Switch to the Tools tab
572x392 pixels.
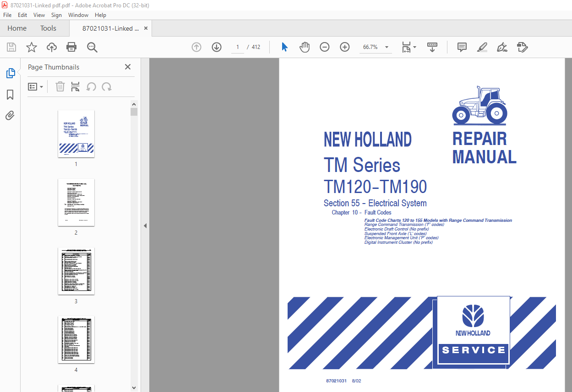(48, 28)
